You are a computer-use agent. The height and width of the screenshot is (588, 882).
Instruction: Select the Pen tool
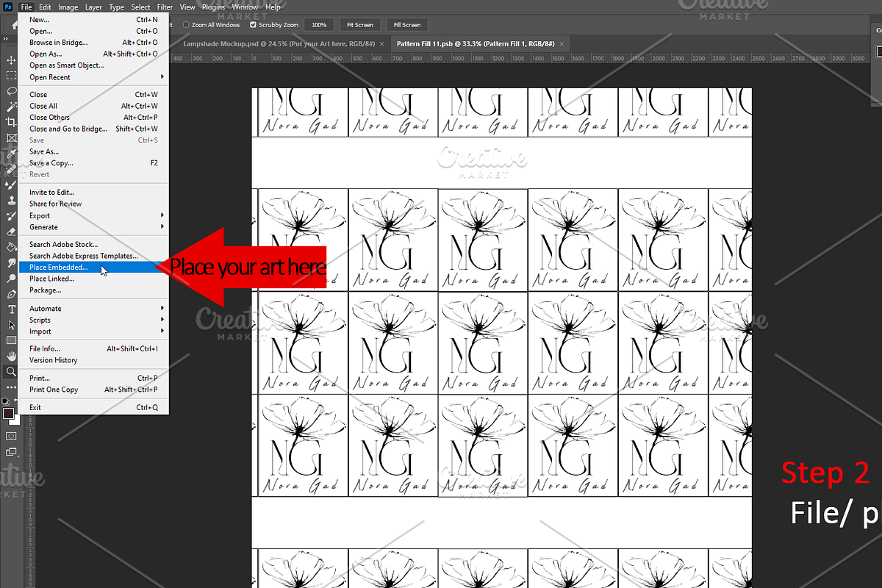pos(11,294)
